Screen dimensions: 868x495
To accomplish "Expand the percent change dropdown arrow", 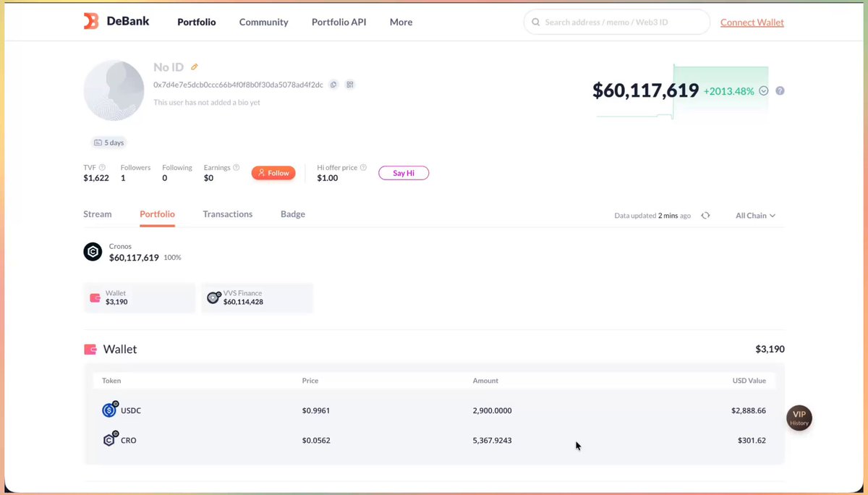I will [764, 91].
